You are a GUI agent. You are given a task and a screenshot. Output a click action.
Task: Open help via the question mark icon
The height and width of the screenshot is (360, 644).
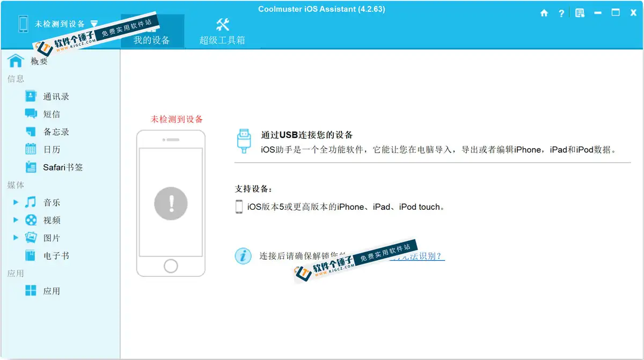(x=561, y=13)
